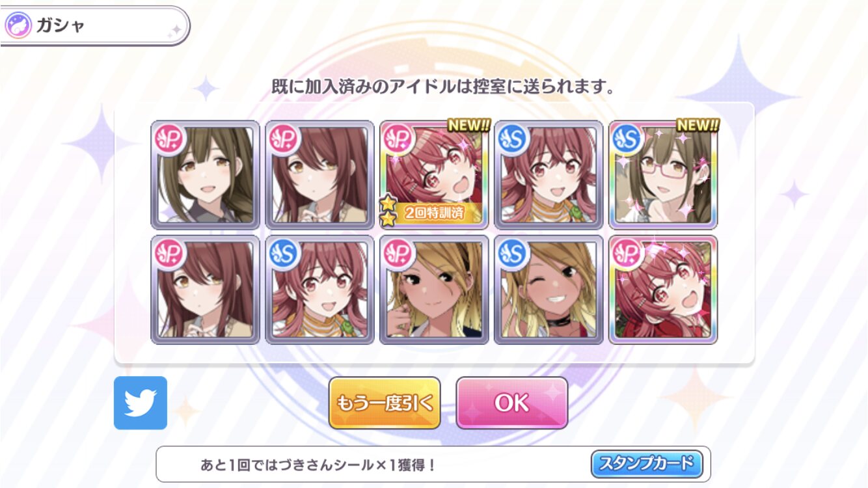Share results via the Twitter bird icon
The width and height of the screenshot is (868, 488).
[x=141, y=403]
